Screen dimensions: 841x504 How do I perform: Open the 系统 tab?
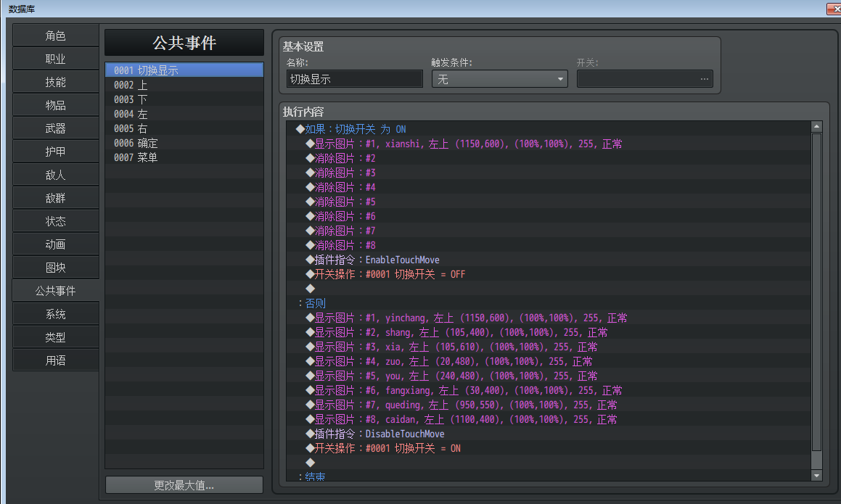(56, 314)
